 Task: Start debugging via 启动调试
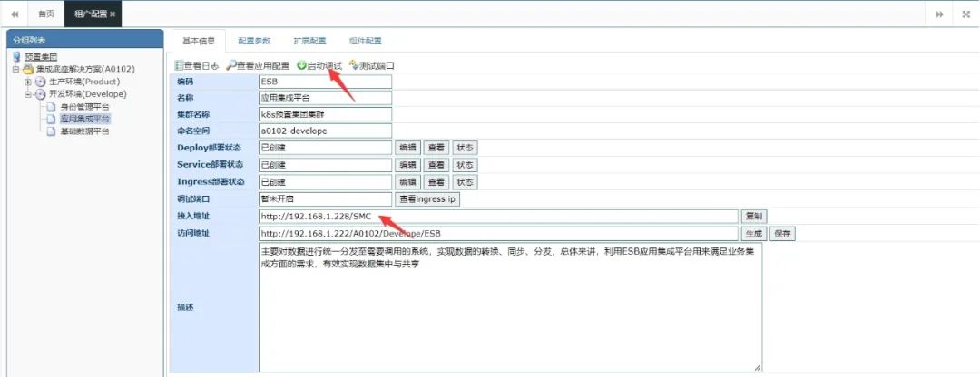324,65
